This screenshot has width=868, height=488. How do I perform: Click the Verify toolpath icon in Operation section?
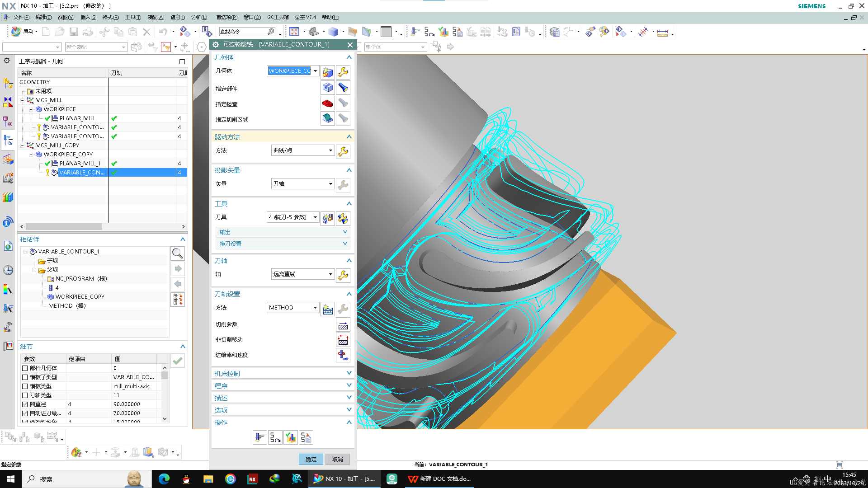(291, 437)
